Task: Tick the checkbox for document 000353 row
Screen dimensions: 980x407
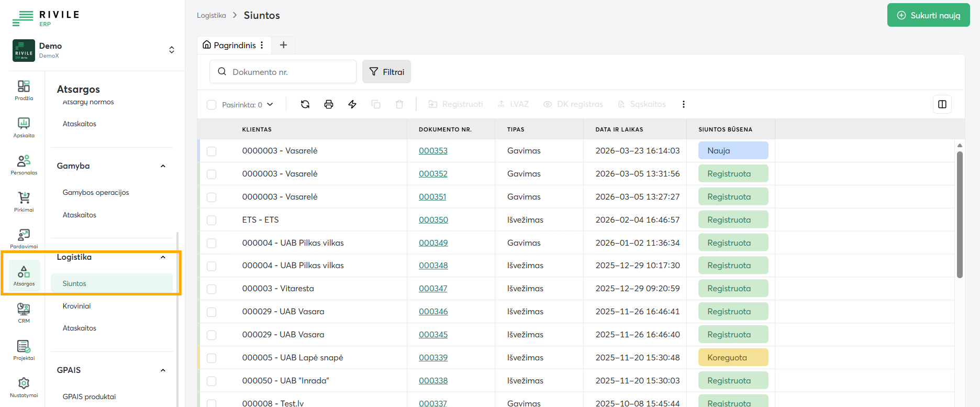Action: [211, 151]
